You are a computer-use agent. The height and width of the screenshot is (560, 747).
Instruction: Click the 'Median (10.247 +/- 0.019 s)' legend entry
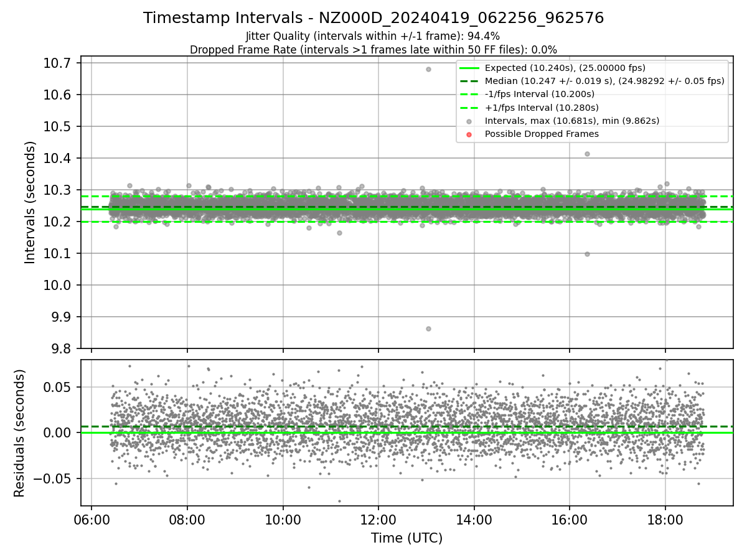tap(604, 81)
